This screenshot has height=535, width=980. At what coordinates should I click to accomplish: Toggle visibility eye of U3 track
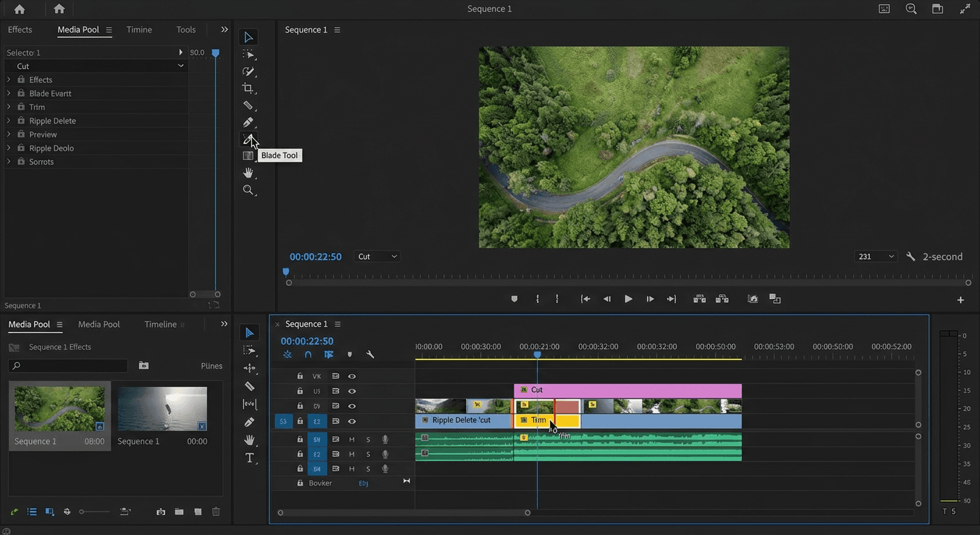[x=352, y=391]
